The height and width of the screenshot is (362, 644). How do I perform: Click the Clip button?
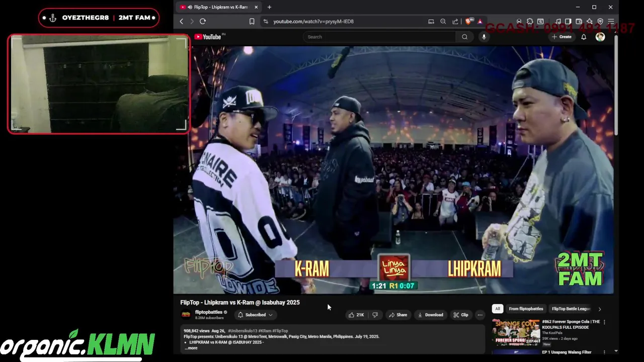(460, 315)
